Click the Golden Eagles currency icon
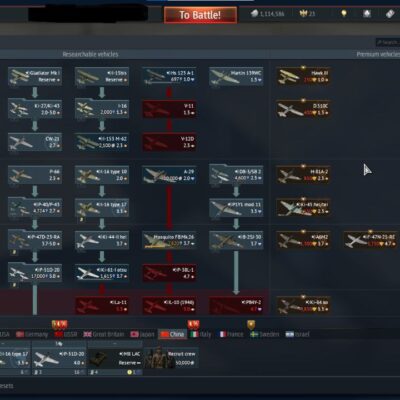 [303, 14]
